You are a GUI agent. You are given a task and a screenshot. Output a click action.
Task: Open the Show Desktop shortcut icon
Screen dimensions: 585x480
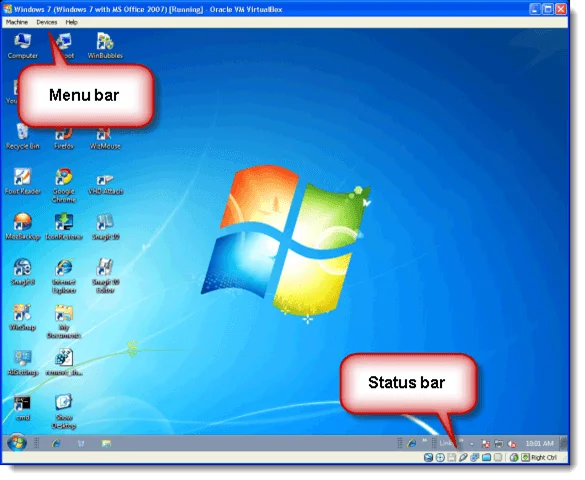pos(64,412)
